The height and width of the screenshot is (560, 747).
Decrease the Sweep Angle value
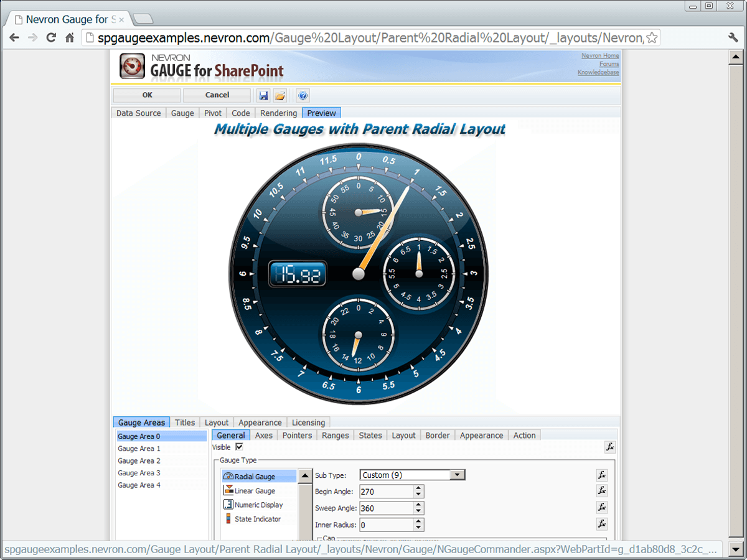tap(418, 511)
